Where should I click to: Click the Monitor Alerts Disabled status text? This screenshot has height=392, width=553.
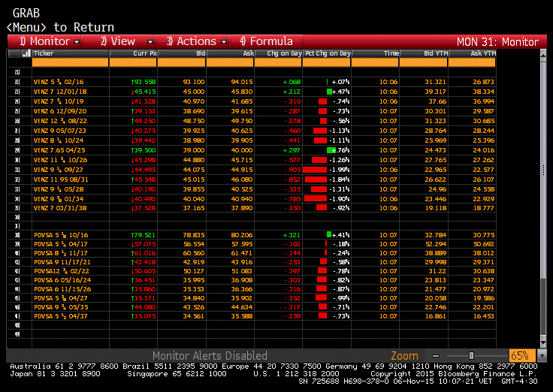tap(210, 356)
